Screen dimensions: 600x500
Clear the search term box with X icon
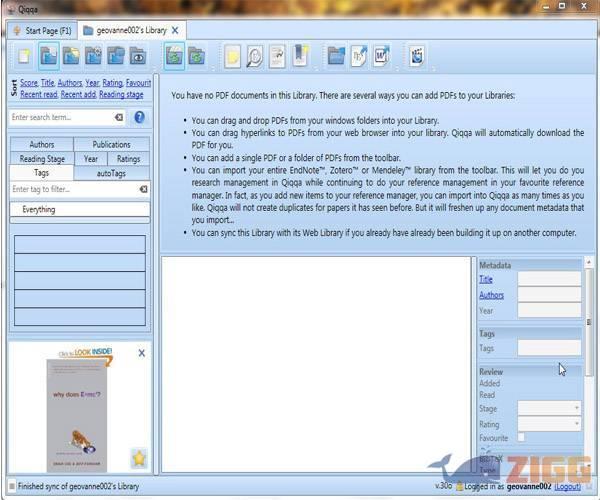(119, 117)
